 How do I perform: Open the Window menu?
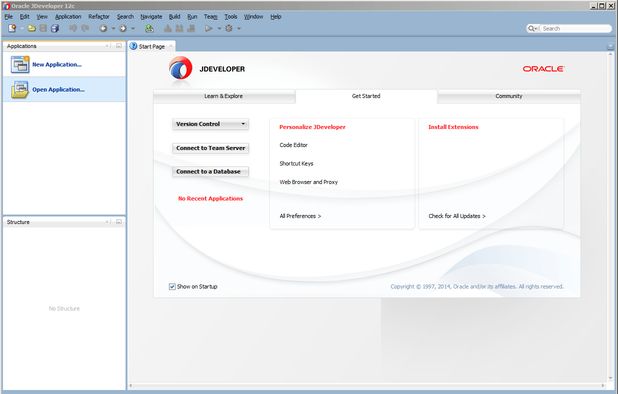(x=253, y=17)
